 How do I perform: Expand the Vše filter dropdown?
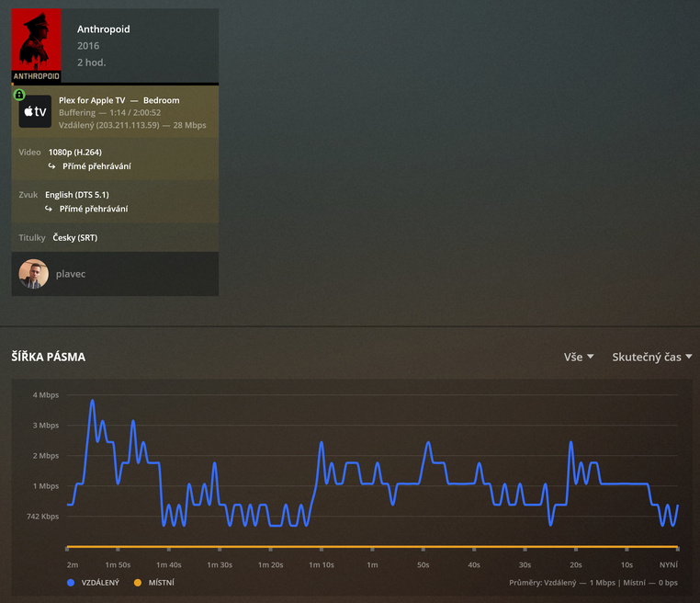click(579, 357)
